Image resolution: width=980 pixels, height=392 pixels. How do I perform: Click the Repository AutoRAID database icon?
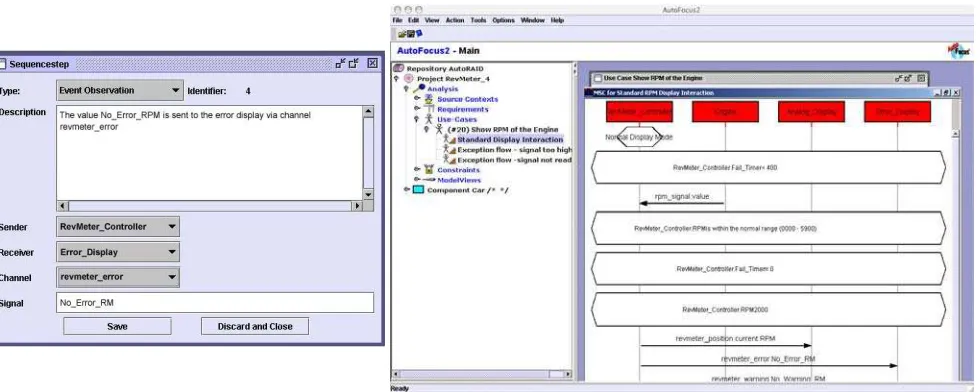(399, 68)
